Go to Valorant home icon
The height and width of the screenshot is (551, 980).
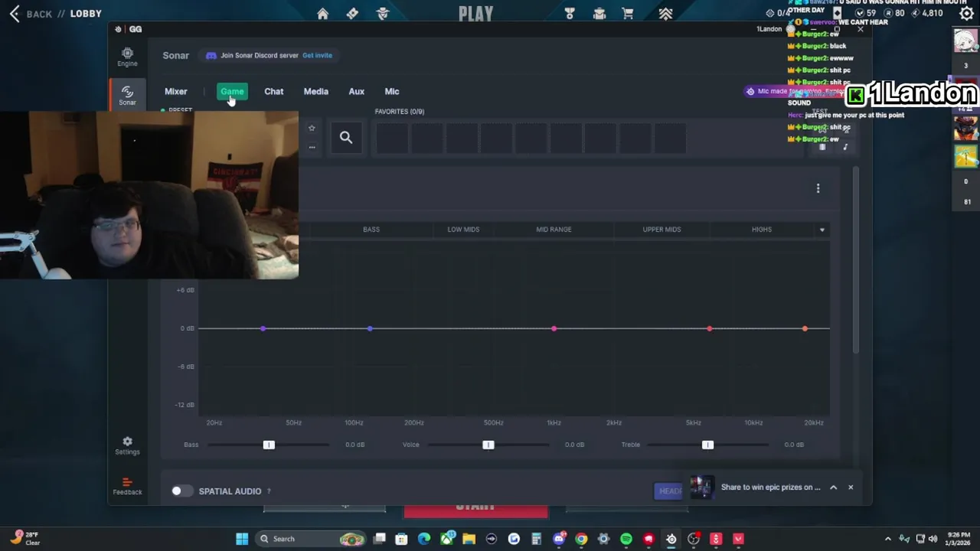click(322, 14)
